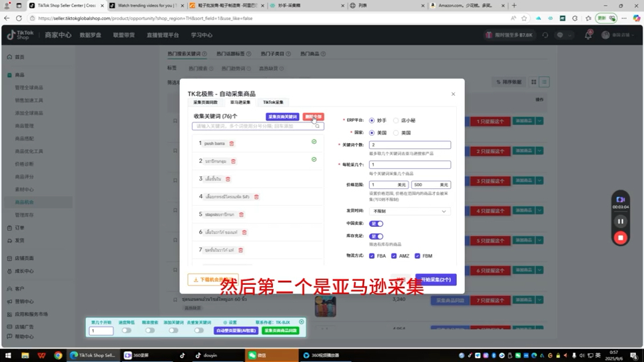Screen dimensions: 644x362
Task: Open the account store dropdown in header
Action: coord(618,35)
